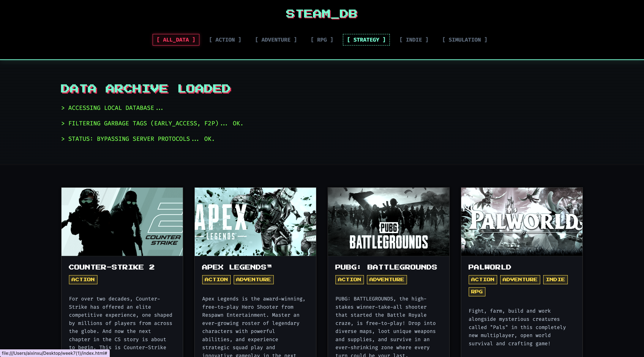The width and height of the screenshot is (644, 357).
Task: Open the ADVENTURE genre filter
Action: [x=276, y=40]
